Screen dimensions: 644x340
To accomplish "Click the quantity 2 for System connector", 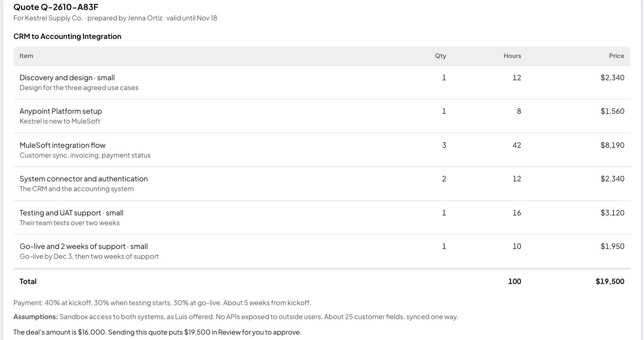I will coord(444,179).
